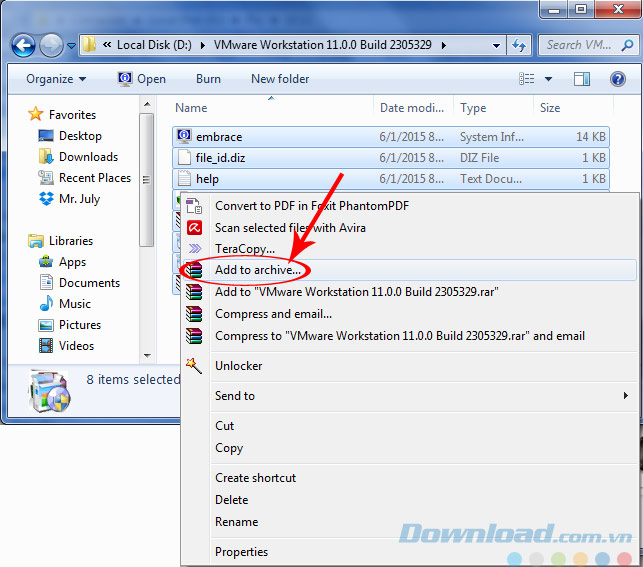Click the change view icon
Image resolution: width=643 pixels, height=567 pixels.
[527, 78]
